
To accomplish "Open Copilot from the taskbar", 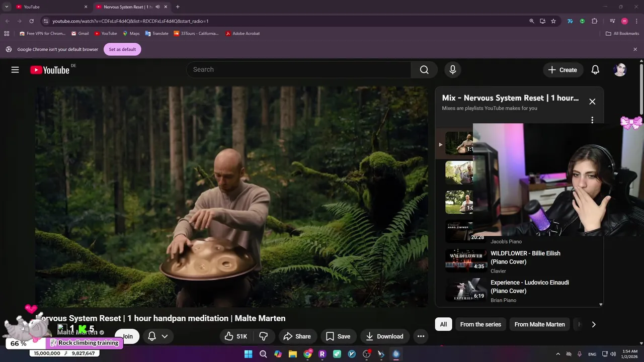I will pyautogui.click(x=278, y=354).
